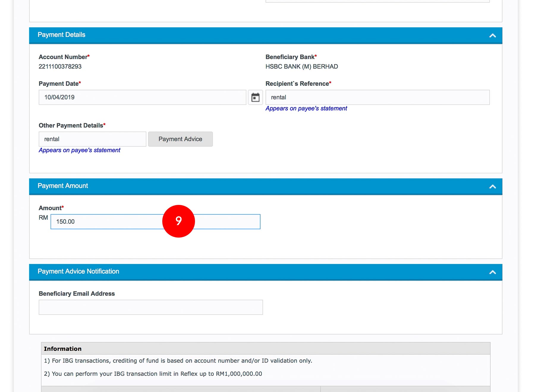
Task: Click the IBG transaction limit note
Action: [x=153, y=374]
